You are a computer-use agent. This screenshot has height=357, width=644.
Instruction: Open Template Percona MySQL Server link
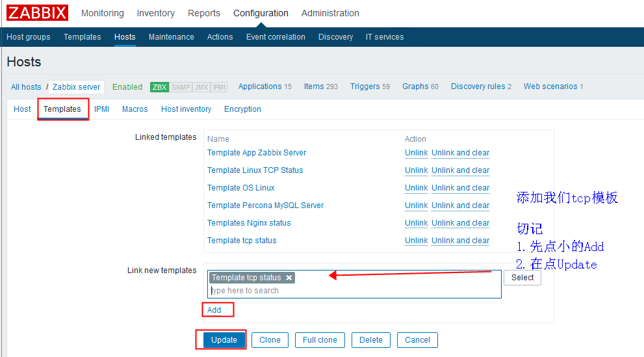tap(265, 205)
